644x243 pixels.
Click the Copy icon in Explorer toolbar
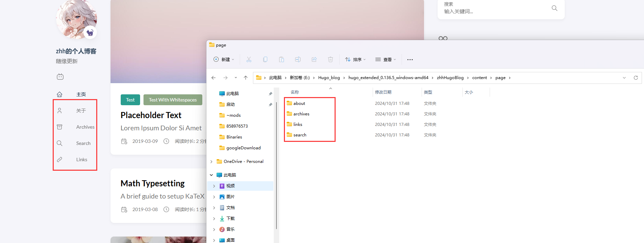coord(265,59)
